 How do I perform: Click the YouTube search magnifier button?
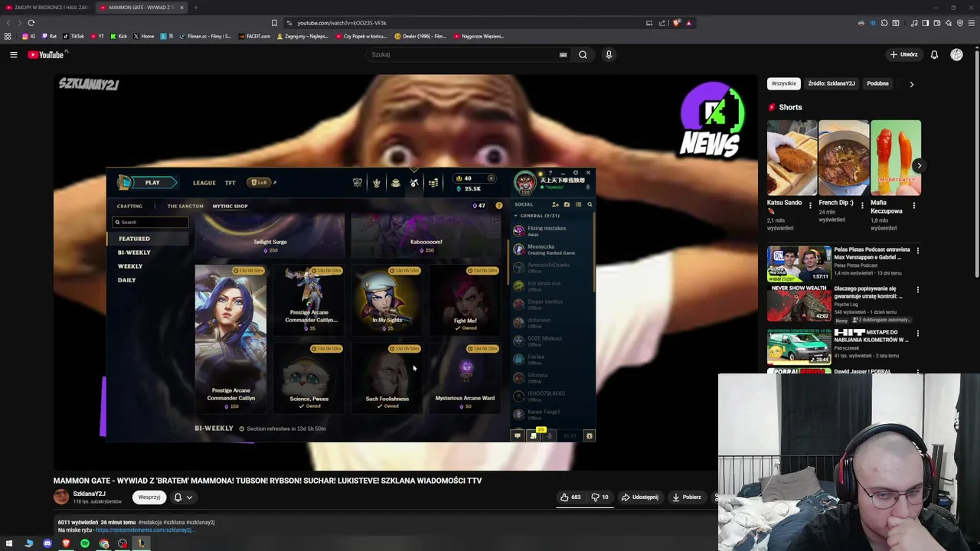(583, 54)
